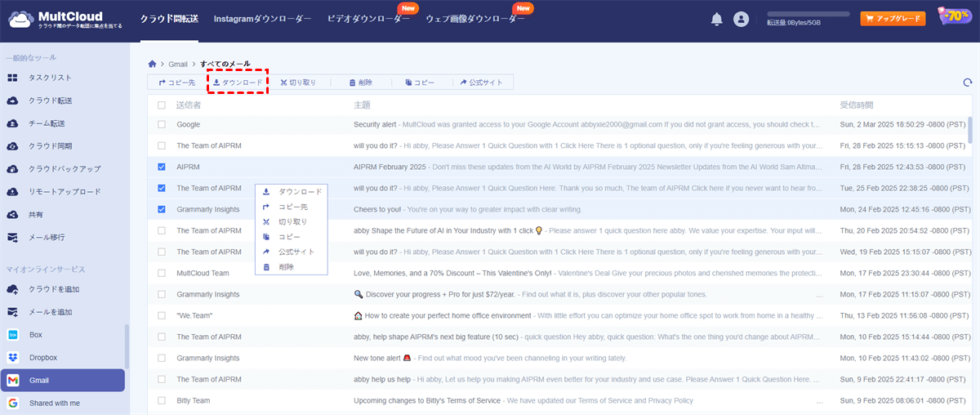Viewport: 980px width, 415px height.
Task: Click the 削除 toolbar button
Action: (x=360, y=83)
